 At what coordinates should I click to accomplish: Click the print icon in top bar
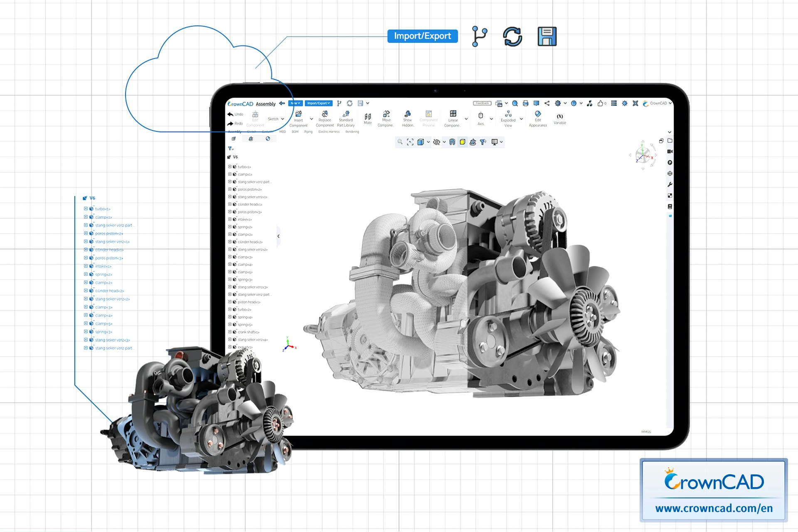point(526,103)
